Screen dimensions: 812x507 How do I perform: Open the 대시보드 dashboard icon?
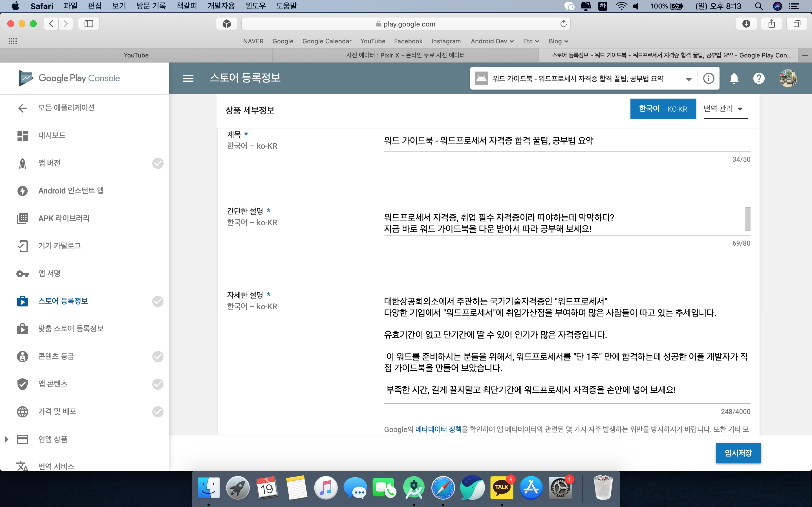[23, 135]
